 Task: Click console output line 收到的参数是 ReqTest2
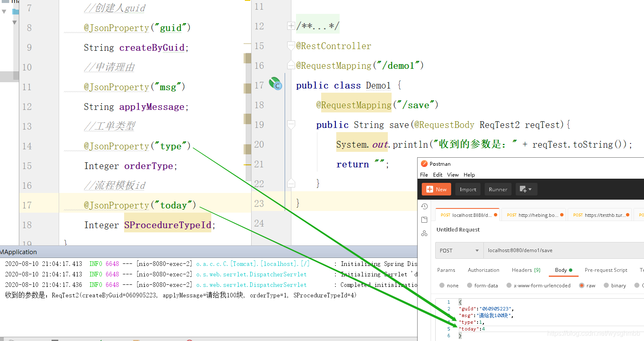pos(181,295)
